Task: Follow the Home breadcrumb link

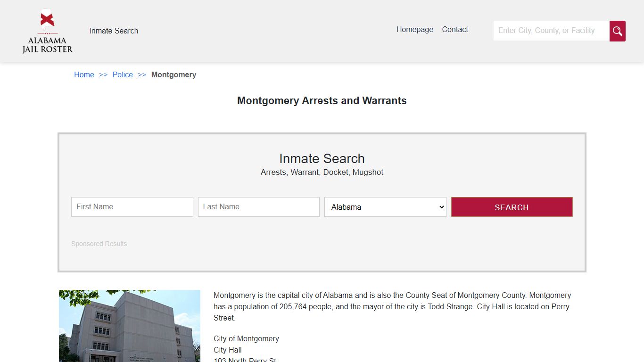Action: (x=84, y=74)
